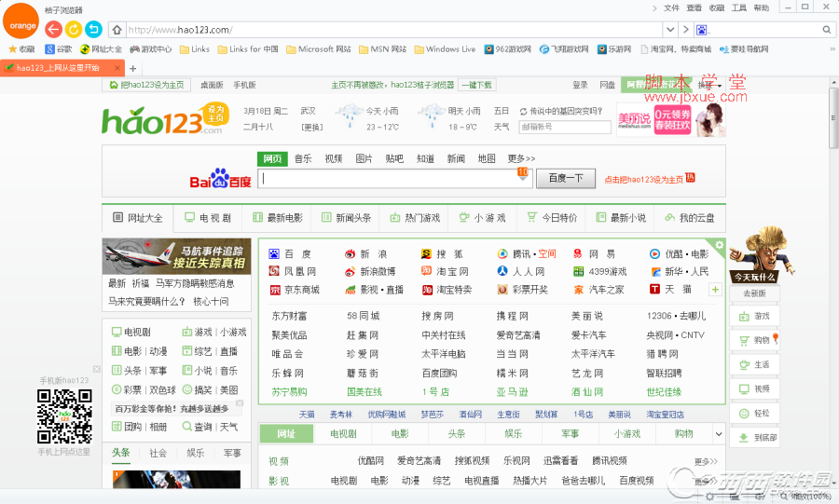Click the orange browser logo button
839x504 pixels.
(22, 22)
